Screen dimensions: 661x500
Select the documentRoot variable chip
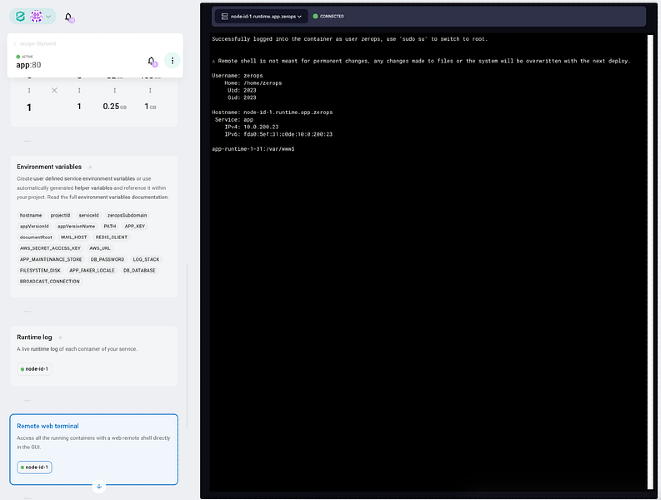[x=36, y=237]
